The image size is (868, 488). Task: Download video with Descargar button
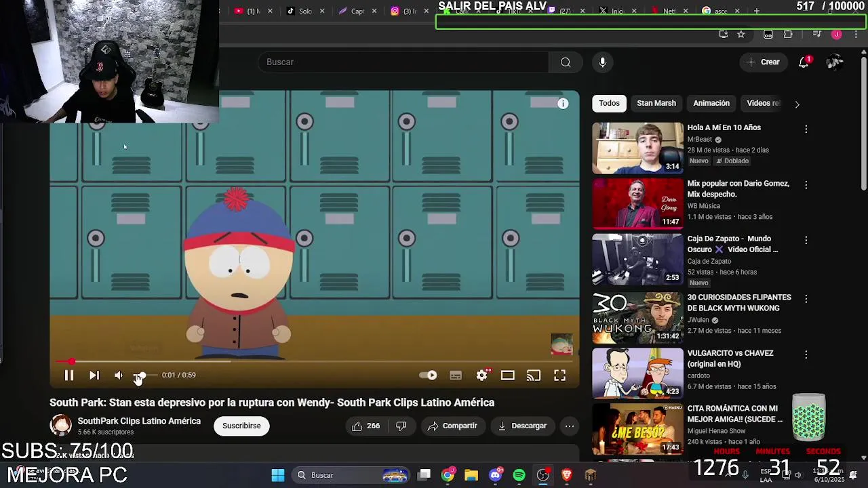(521, 426)
